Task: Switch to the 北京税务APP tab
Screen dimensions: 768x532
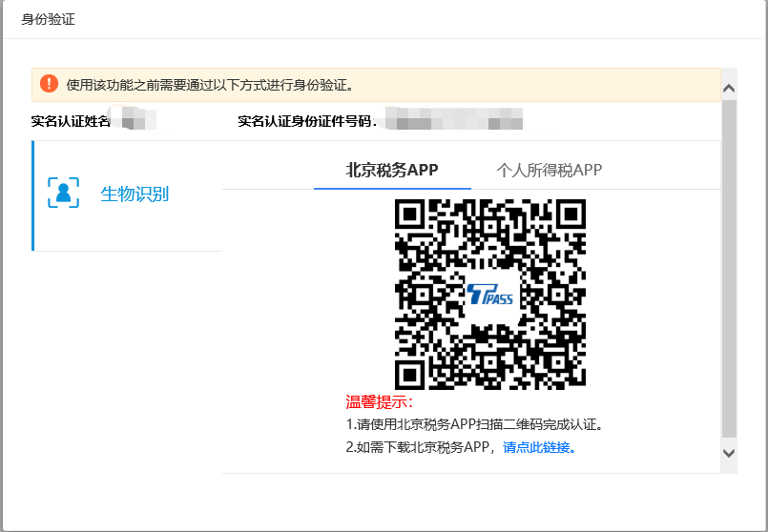Action: [x=392, y=170]
